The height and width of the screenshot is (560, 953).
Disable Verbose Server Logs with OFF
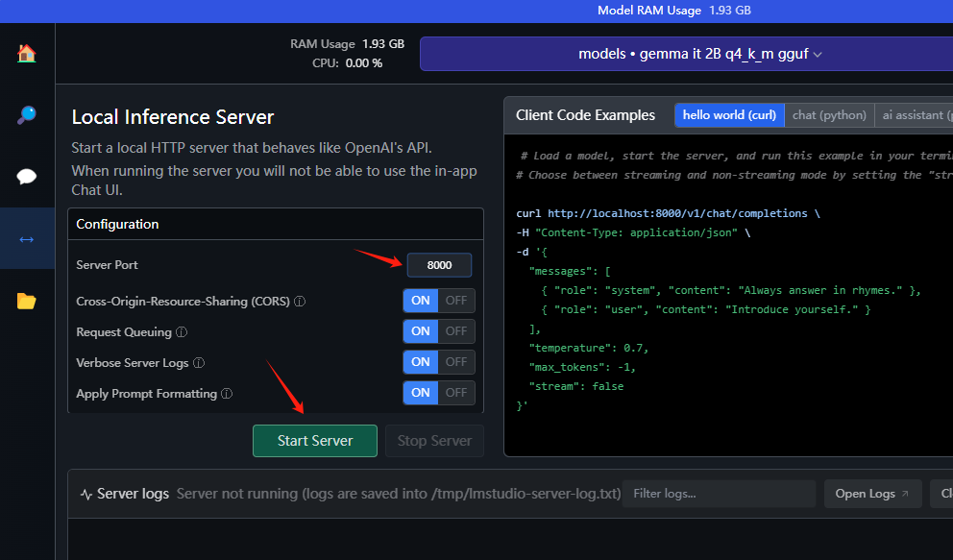coord(456,362)
